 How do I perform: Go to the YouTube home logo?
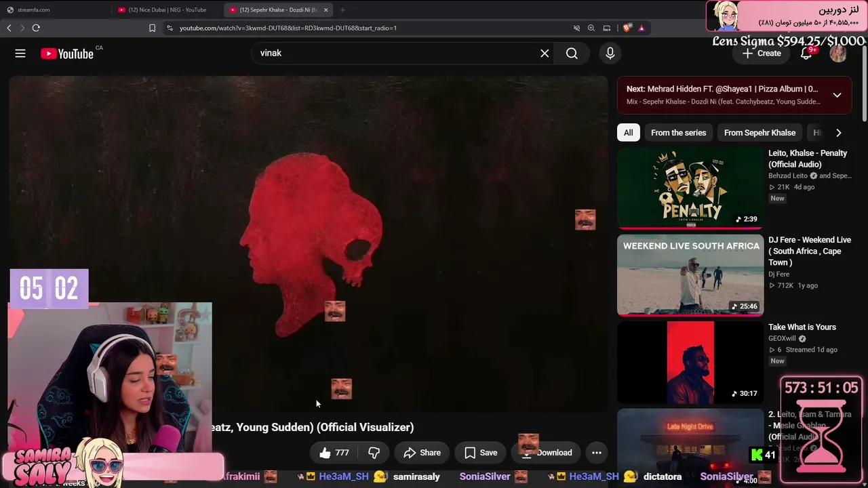[66, 54]
